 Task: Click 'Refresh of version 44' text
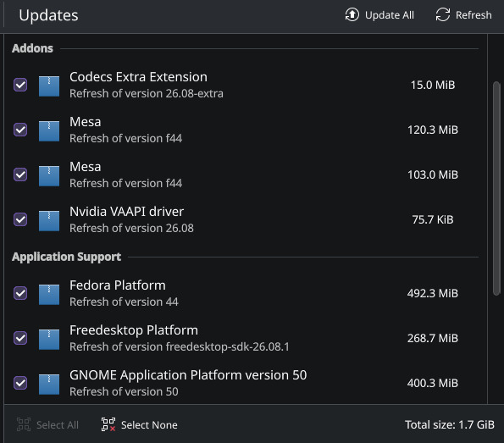coord(124,302)
